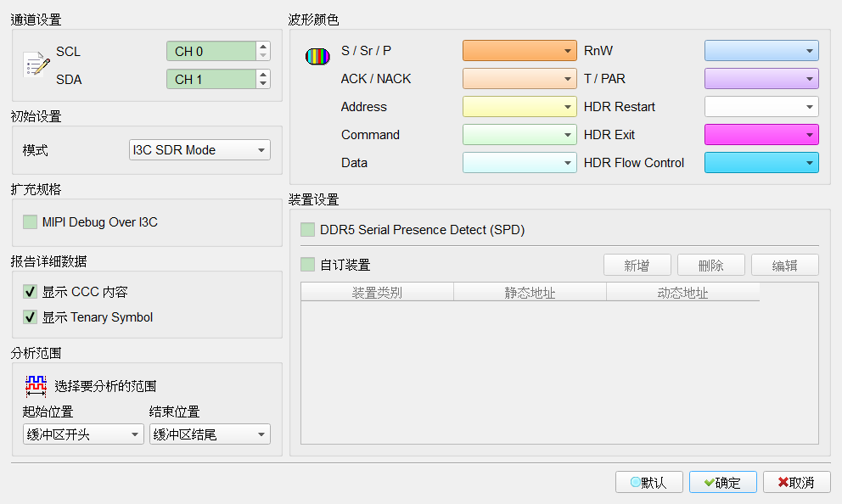Open Address color picker
The width and height of the screenshot is (842, 504).
pos(519,106)
